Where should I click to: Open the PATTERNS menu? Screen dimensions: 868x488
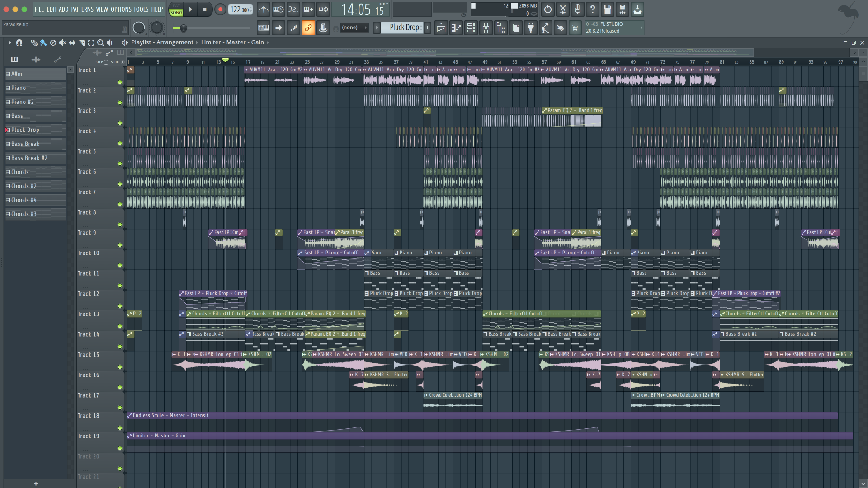[82, 9]
